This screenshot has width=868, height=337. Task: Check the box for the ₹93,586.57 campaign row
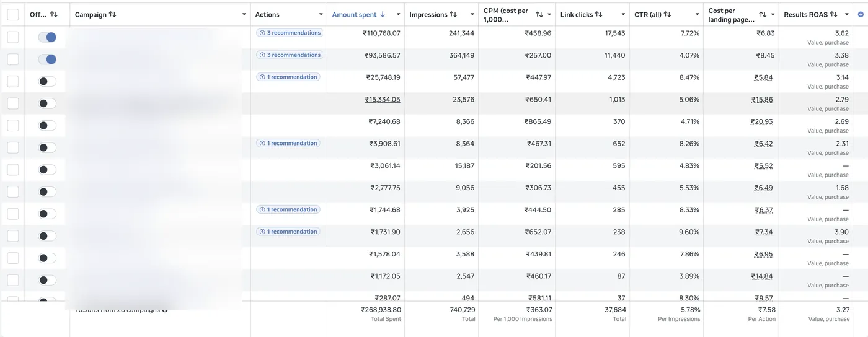[x=13, y=59]
